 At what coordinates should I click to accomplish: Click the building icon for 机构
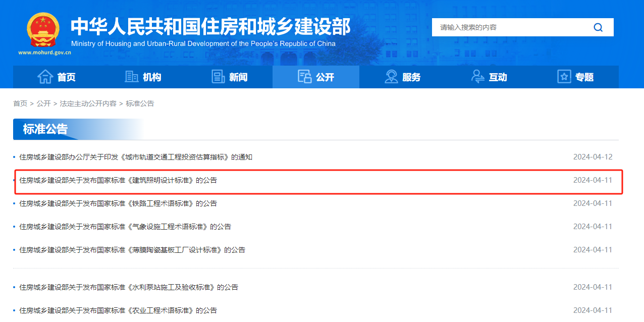[132, 77]
